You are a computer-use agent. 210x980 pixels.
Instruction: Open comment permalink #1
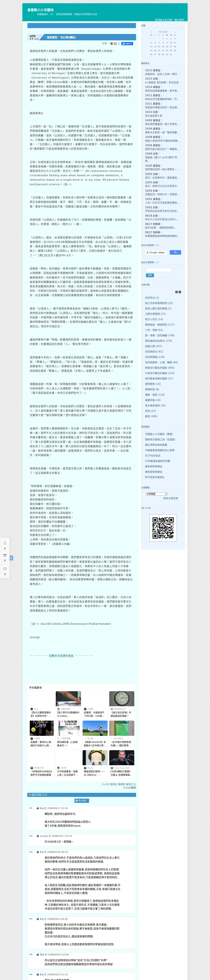pyautogui.click(x=31, y=808)
